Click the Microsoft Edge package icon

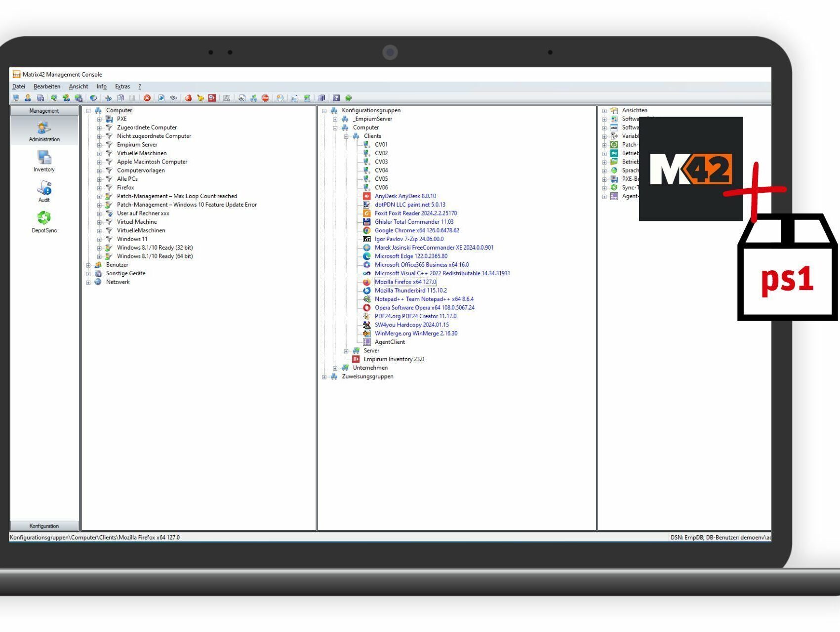pyautogui.click(x=367, y=256)
